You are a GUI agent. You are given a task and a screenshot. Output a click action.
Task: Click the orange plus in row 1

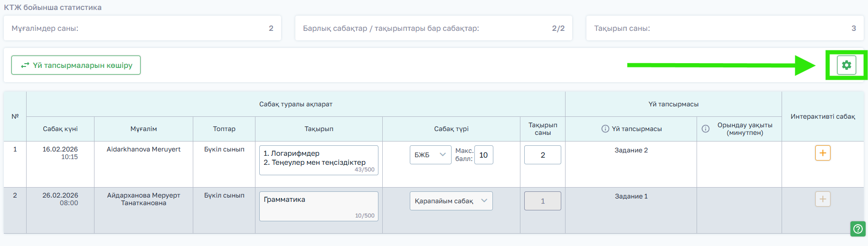822,153
